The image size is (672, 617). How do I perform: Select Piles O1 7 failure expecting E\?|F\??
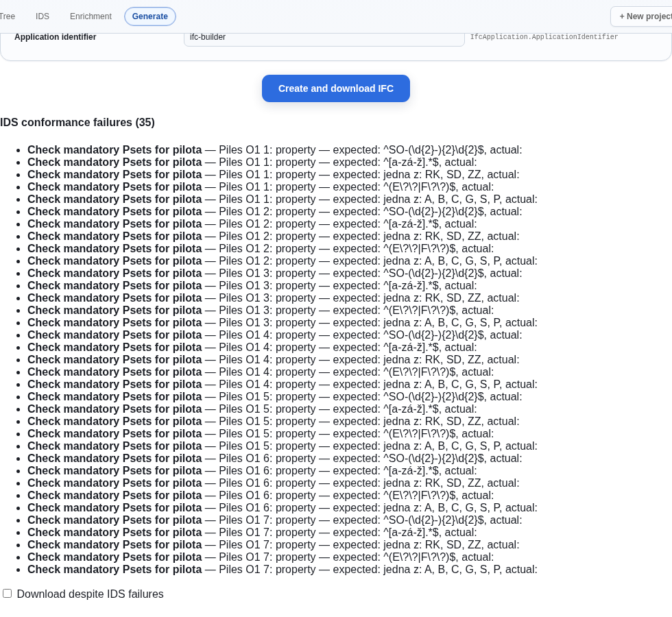tap(261, 557)
